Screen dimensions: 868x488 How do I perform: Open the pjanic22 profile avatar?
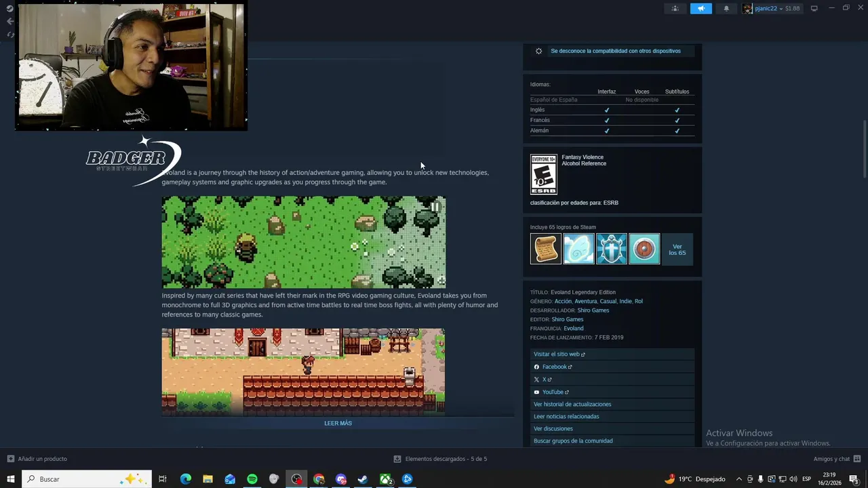tap(747, 9)
